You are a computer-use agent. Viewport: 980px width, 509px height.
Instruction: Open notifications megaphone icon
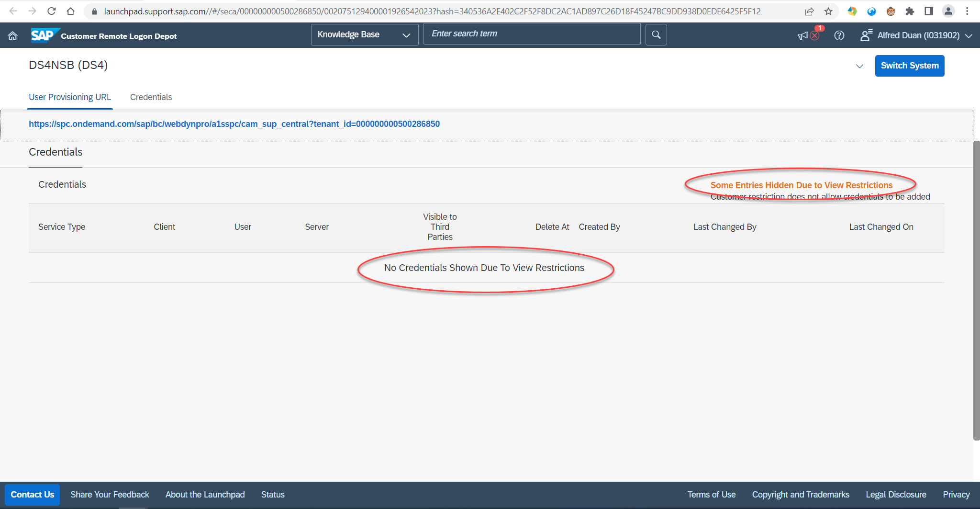pos(802,36)
